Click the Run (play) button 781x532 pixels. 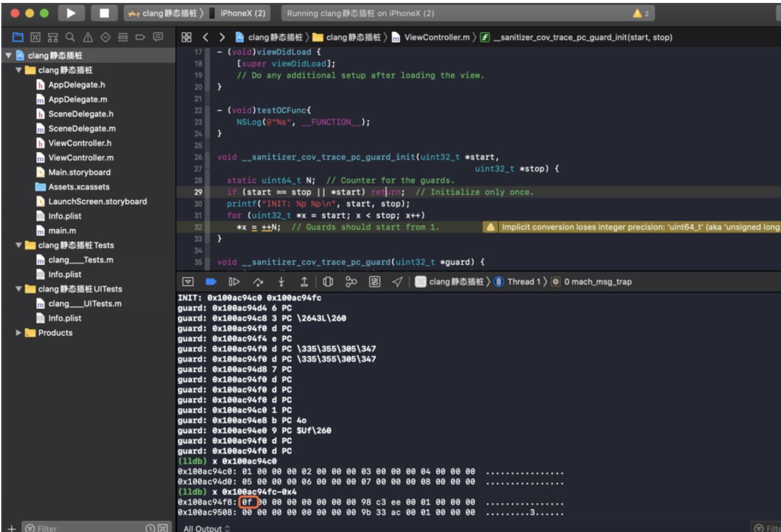pyautogui.click(x=71, y=13)
